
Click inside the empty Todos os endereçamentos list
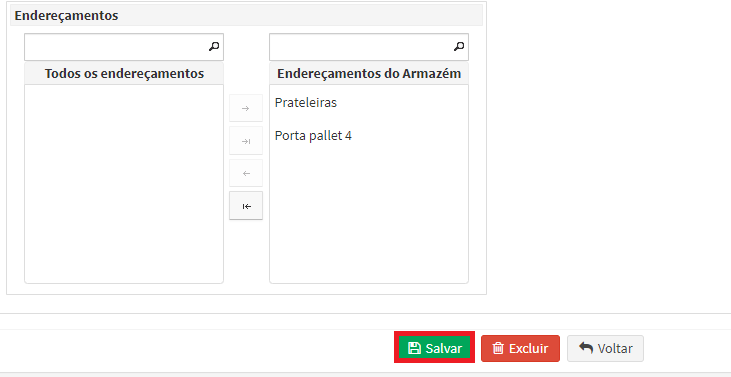124,184
